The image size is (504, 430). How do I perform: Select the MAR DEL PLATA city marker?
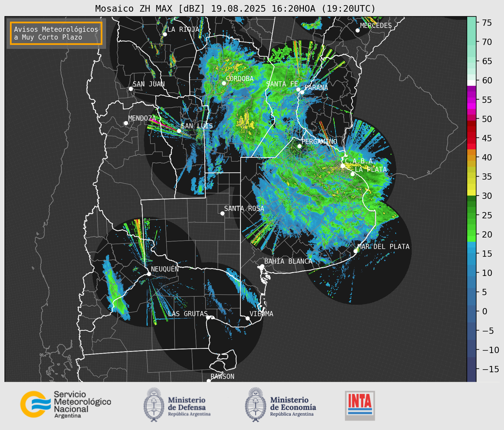[x=355, y=251]
